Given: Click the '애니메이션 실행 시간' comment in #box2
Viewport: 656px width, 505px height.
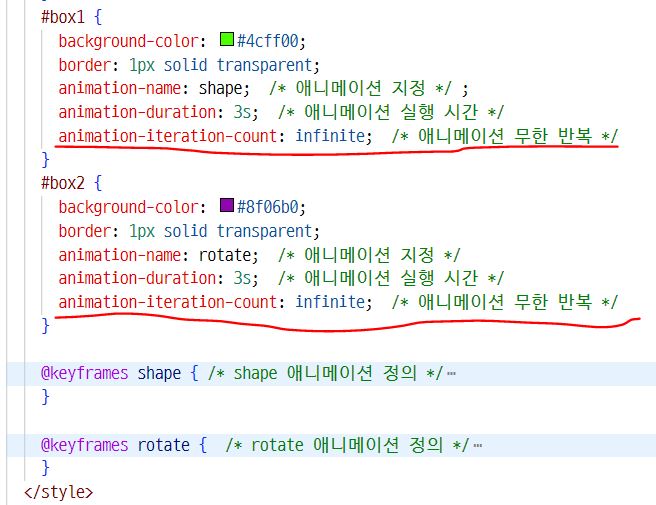Looking at the screenshot, I should tap(391, 278).
